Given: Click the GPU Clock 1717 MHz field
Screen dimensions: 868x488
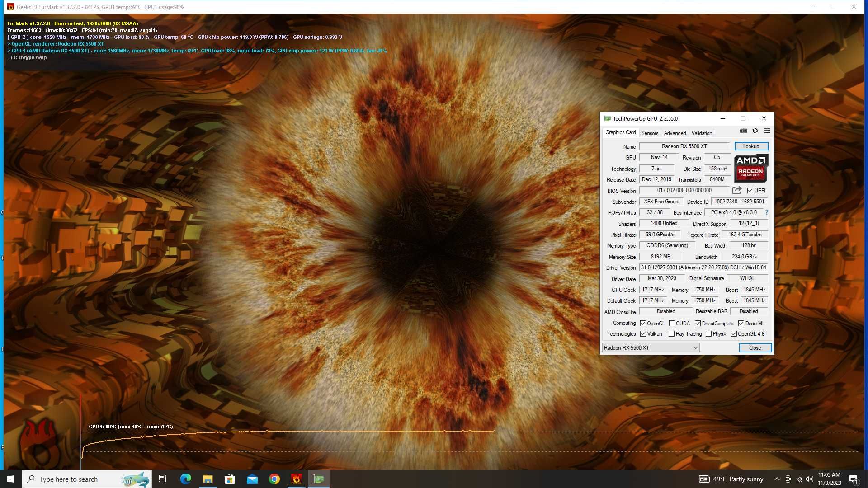Looking at the screenshot, I should [653, 290].
